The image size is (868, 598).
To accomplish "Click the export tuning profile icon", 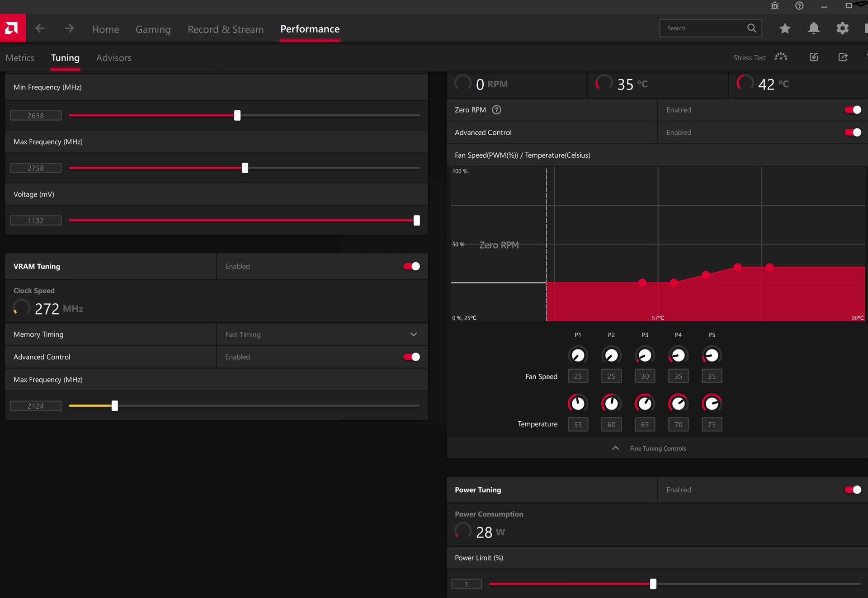I will (x=843, y=57).
